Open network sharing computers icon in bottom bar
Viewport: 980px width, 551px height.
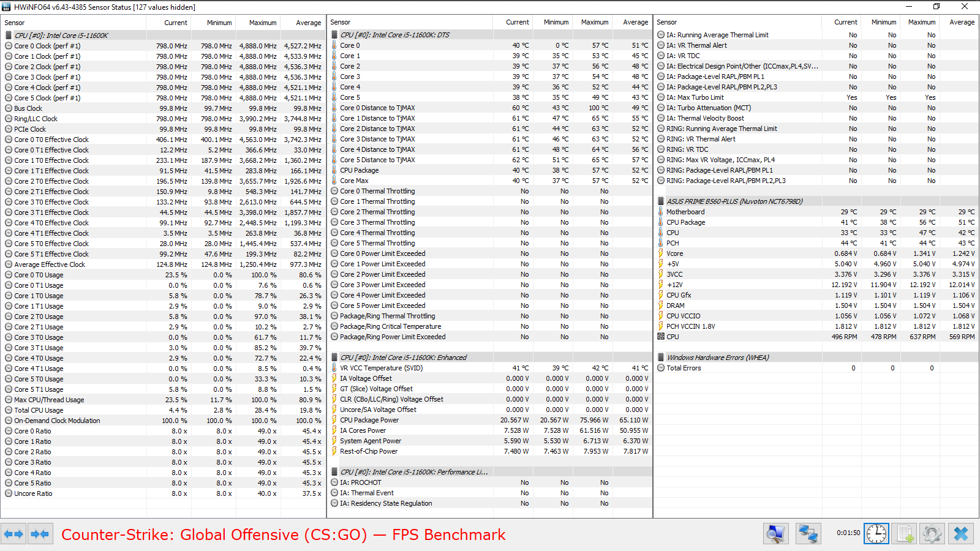(808, 534)
